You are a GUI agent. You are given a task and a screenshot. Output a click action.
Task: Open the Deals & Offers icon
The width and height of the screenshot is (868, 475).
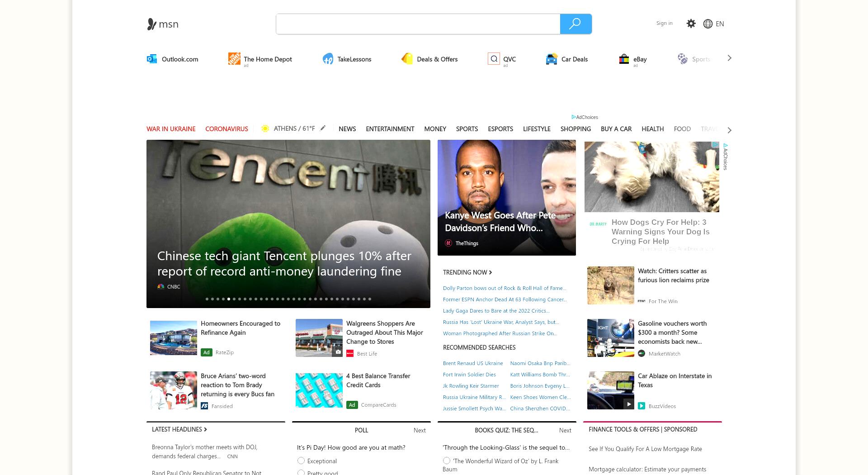click(407, 59)
